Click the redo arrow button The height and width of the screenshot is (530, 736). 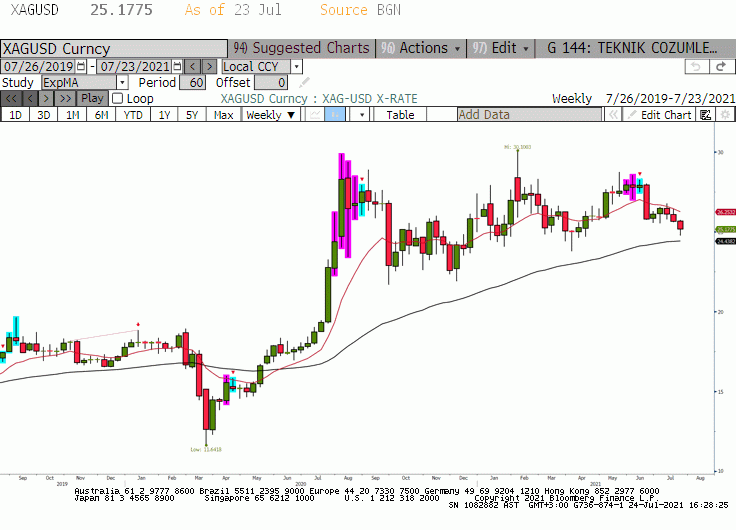pos(721,67)
